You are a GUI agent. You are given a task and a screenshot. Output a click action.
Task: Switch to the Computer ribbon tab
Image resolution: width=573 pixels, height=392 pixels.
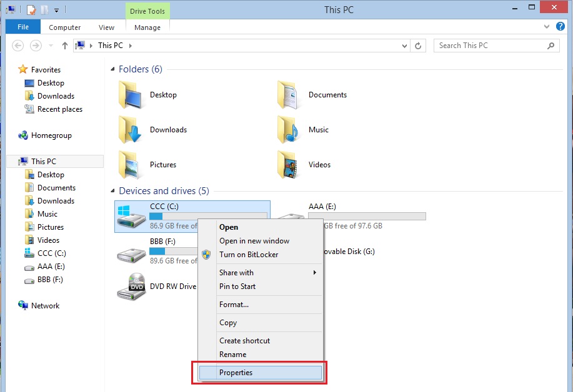[65, 27]
